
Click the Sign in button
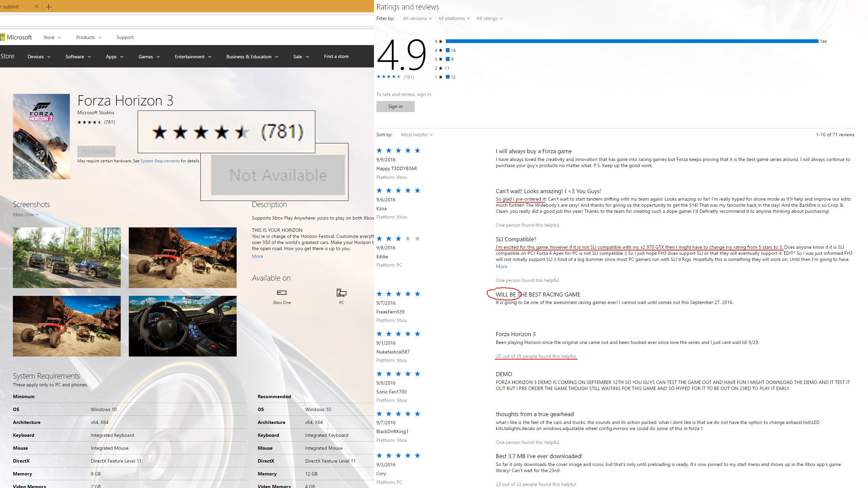tap(395, 106)
